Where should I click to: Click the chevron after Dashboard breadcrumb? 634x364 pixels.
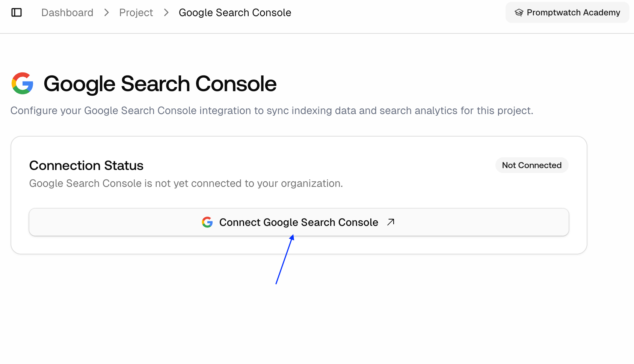pyautogui.click(x=107, y=12)
